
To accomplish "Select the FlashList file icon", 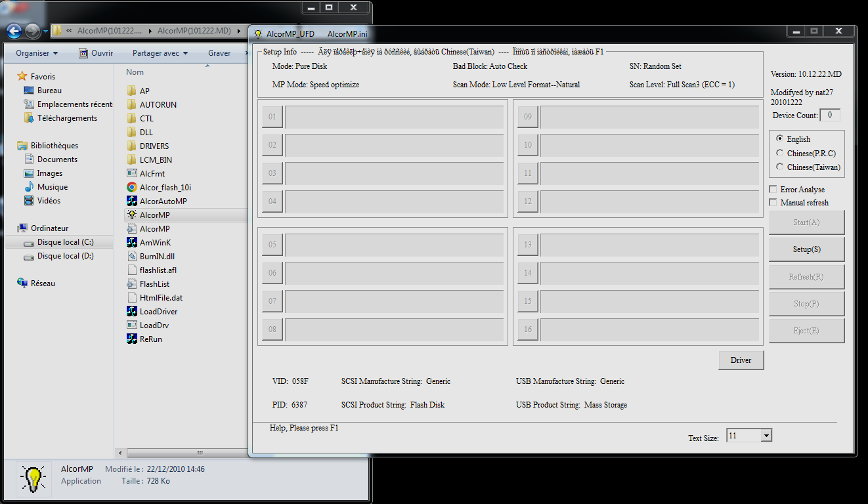I will [x=131, y=283].
